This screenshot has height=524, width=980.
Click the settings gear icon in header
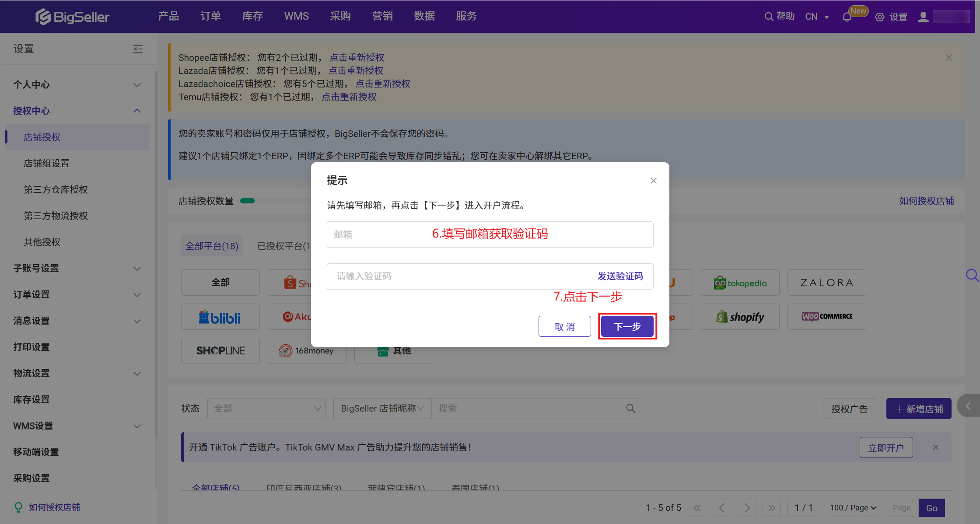point(879,17)
